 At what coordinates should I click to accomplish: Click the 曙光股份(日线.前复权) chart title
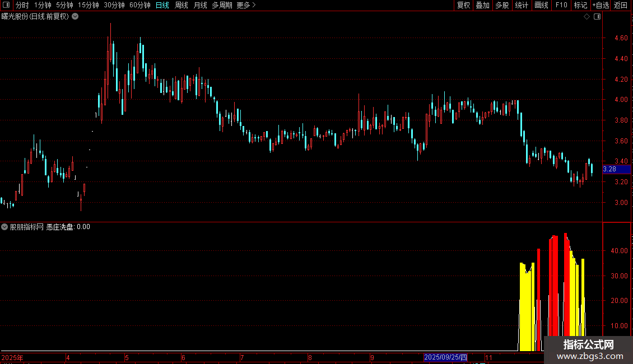(35, 17)
